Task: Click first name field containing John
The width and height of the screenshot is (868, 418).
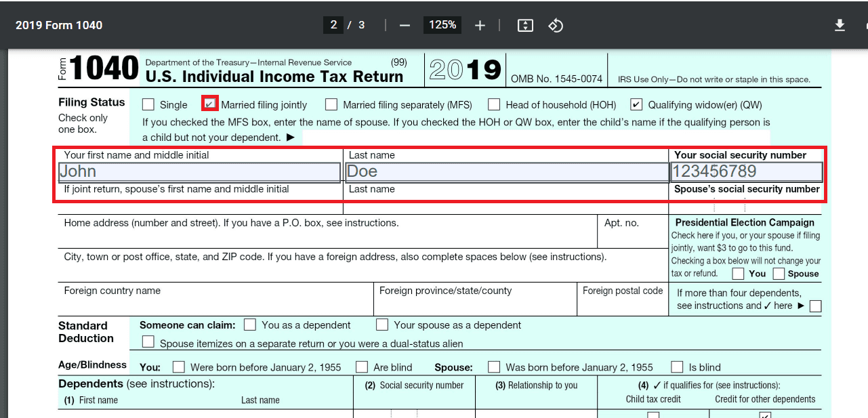Action: pos(199,172)
